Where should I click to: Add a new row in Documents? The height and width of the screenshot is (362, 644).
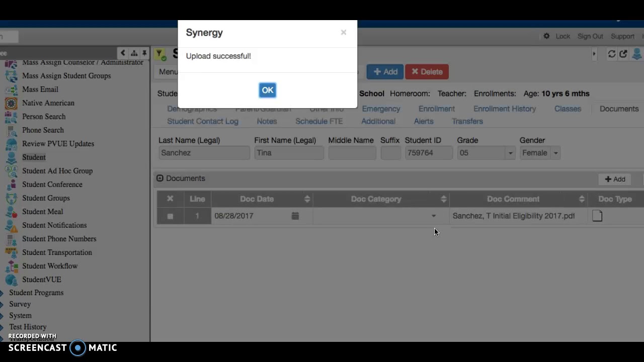(615, 179)
